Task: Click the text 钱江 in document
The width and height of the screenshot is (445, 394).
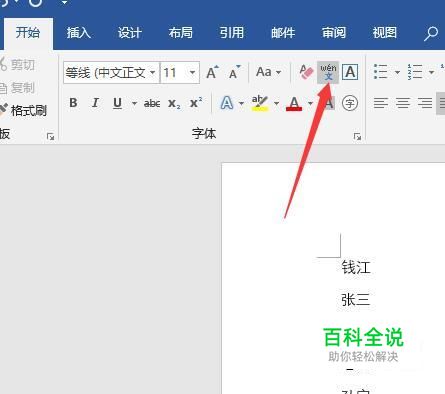Action: (x=356, y=267)
